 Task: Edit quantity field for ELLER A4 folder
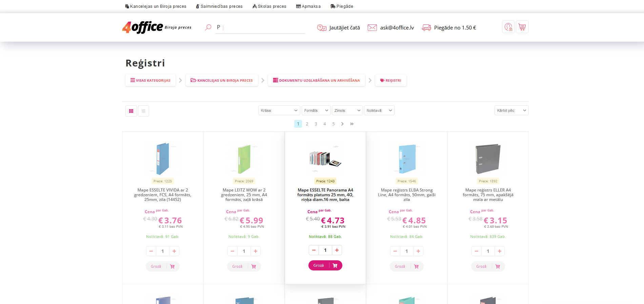[488, 251]
